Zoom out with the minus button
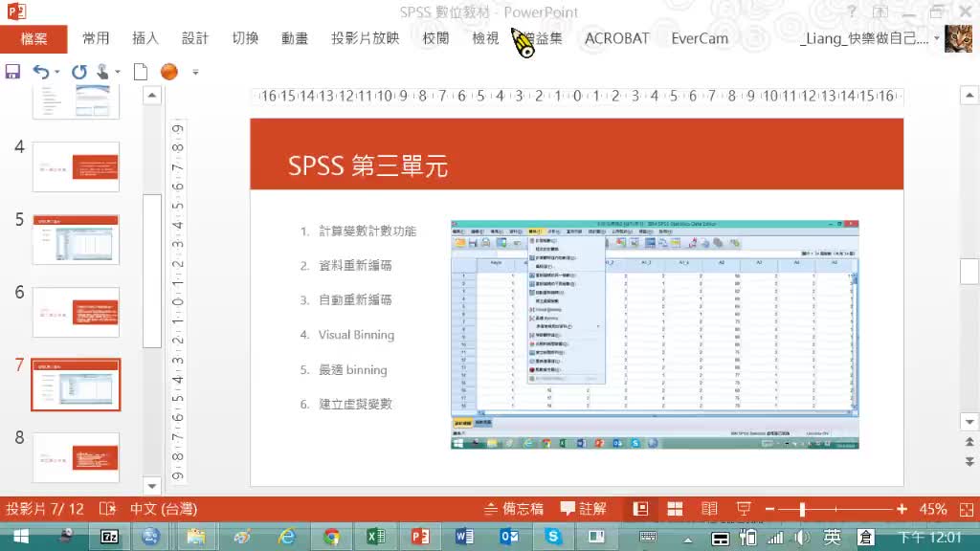This screenshot has height=551, width=980. click(770, 509)
